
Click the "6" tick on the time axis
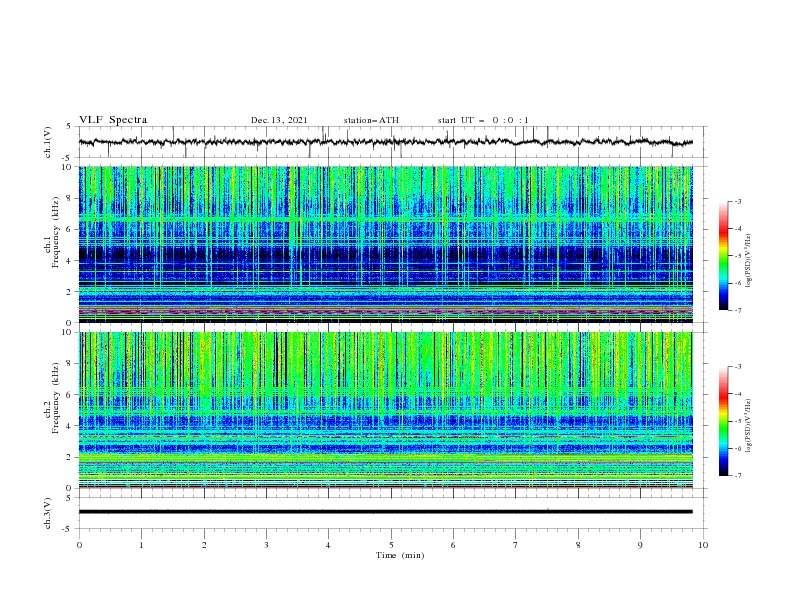(453, 545)
